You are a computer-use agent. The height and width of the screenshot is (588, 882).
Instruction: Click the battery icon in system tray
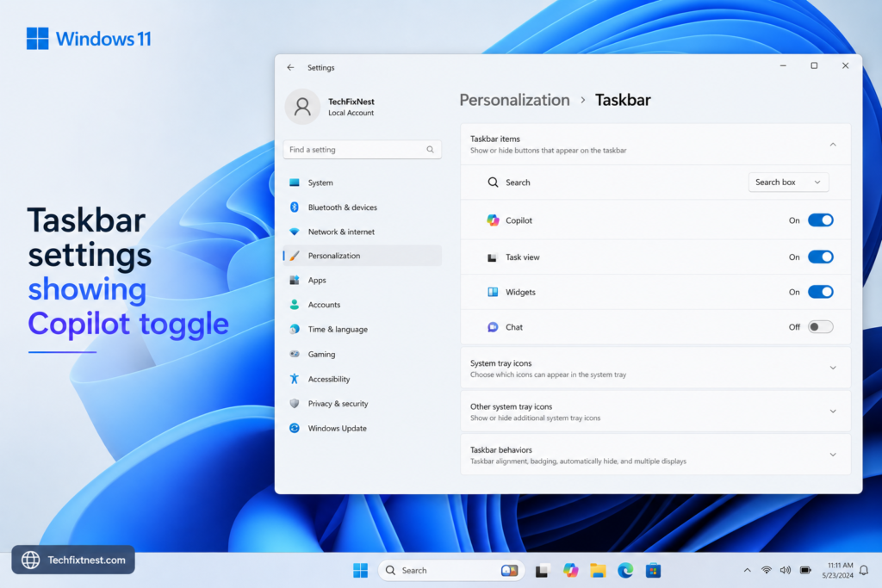point(805,570)
